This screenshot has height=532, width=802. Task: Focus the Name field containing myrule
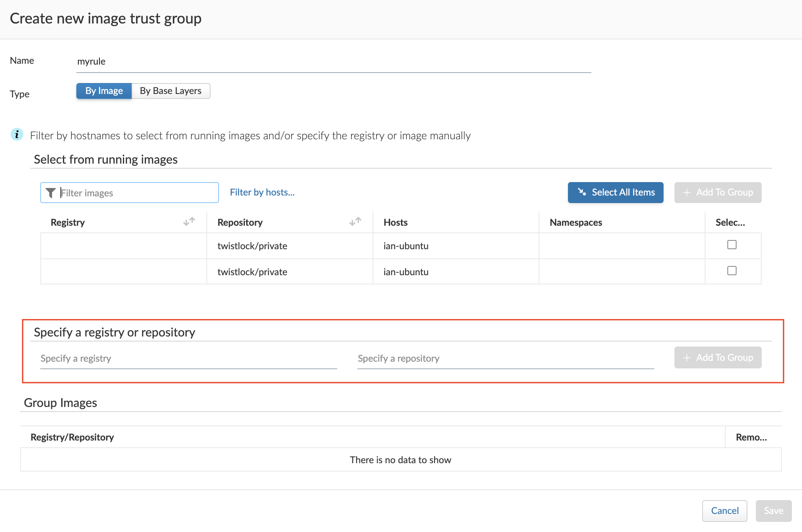click(x=334, y=62)
